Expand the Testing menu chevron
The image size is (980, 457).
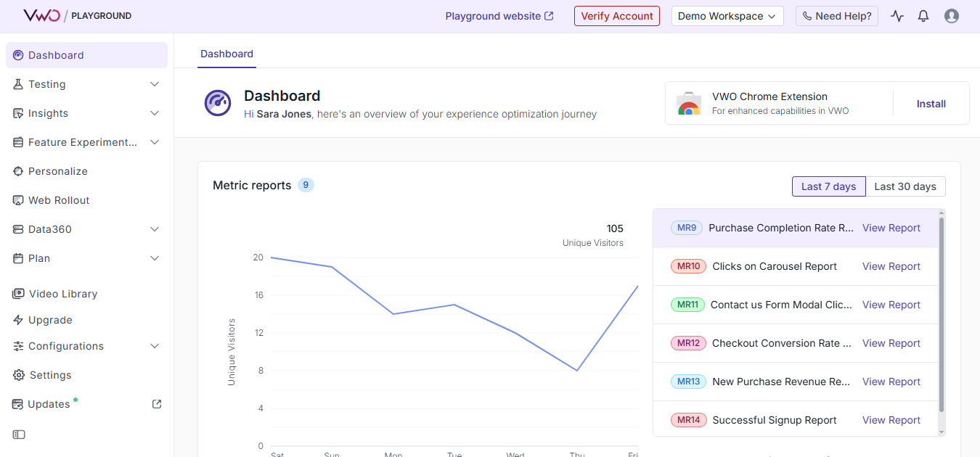click(155, 84)
